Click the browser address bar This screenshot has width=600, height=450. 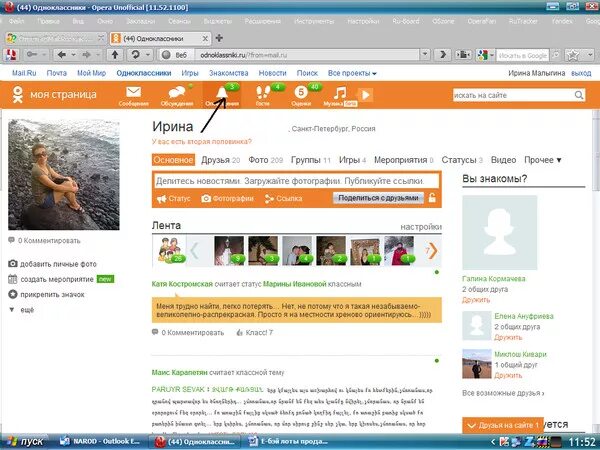pyautogui.click(x=308, y=55)
